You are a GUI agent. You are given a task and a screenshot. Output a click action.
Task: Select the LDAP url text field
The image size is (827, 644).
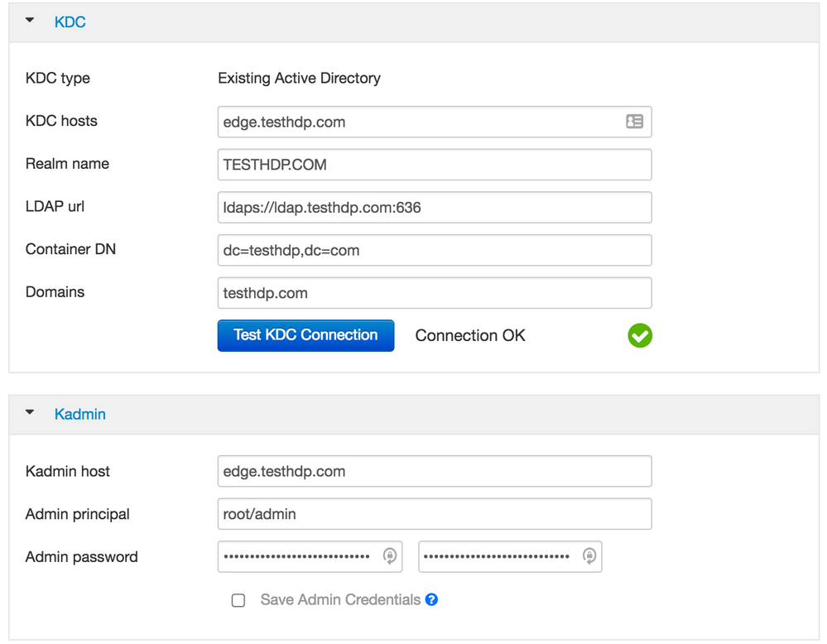click(435, 208)
